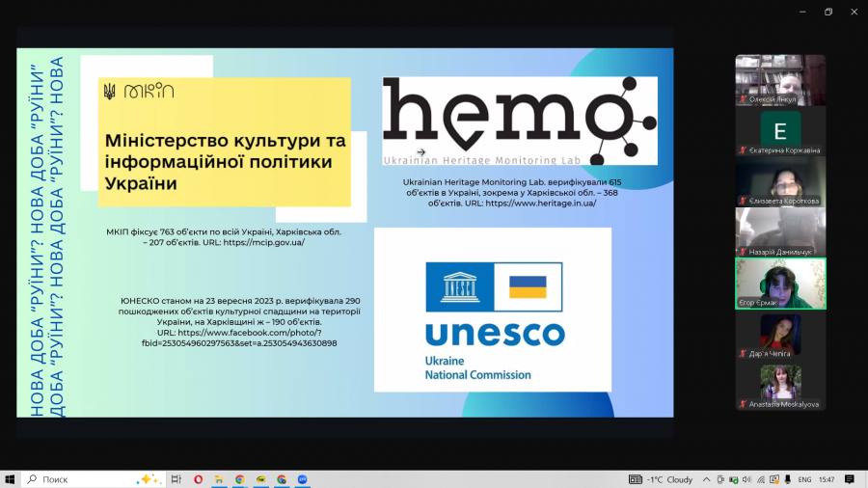Minimize the Zoom meeting window

[x=802, y=12]
